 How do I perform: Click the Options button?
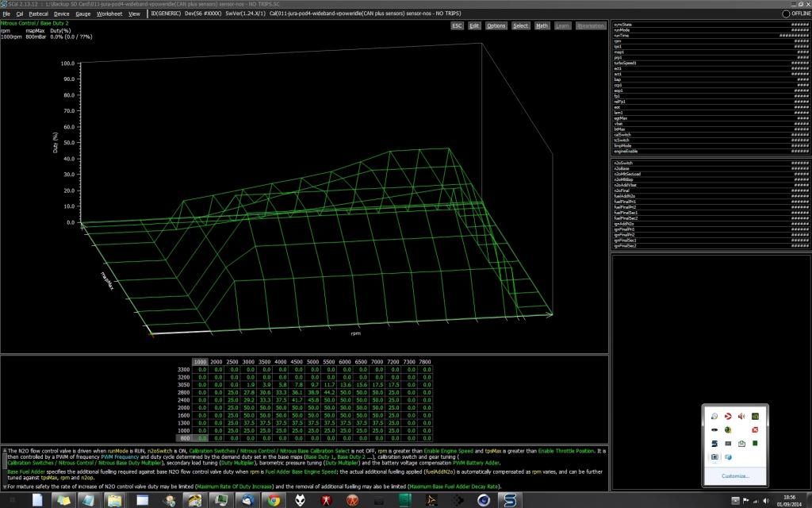496,25
